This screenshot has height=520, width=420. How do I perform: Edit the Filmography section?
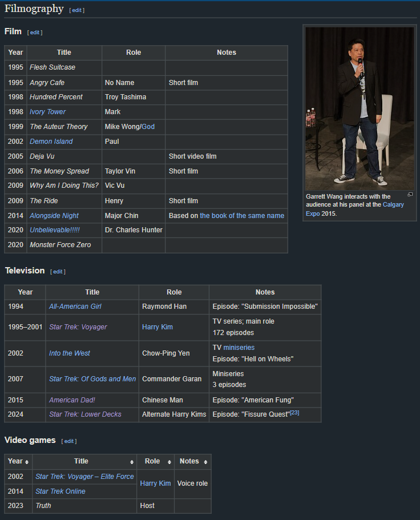(77, 10)
